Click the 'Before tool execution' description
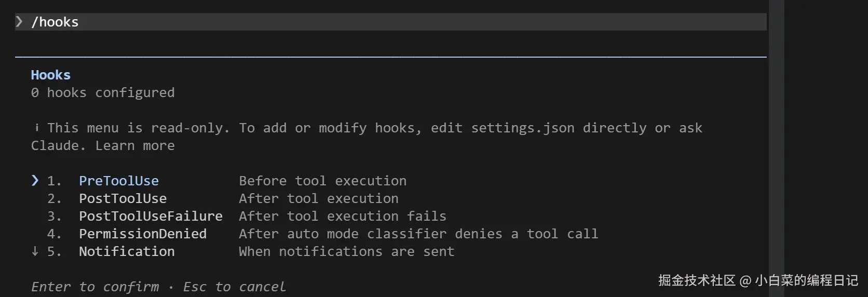The image size is (868, 297). point(322,181)
